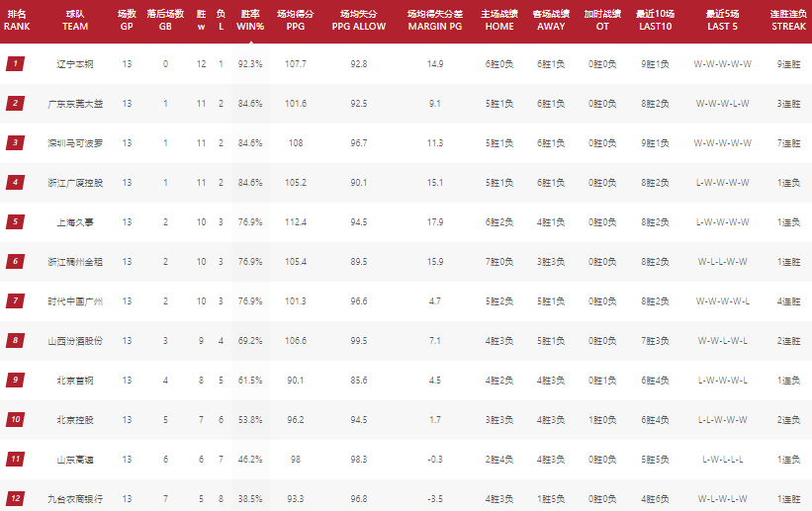
Task: Open team 辽宁本钢 link
Action: 75,64
